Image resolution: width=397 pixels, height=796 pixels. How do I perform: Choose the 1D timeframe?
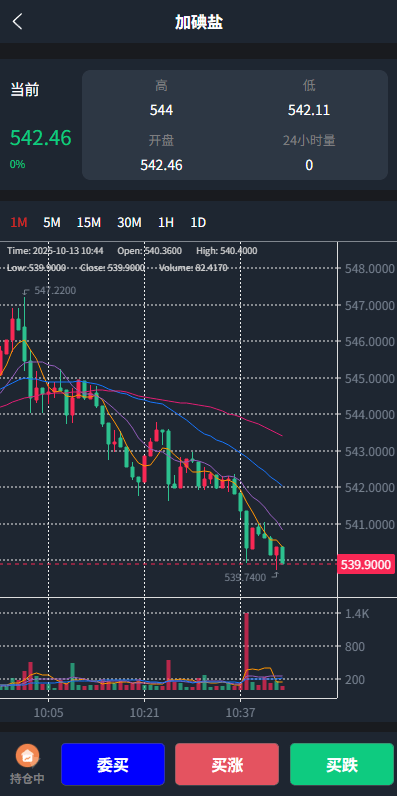(198, 222)
